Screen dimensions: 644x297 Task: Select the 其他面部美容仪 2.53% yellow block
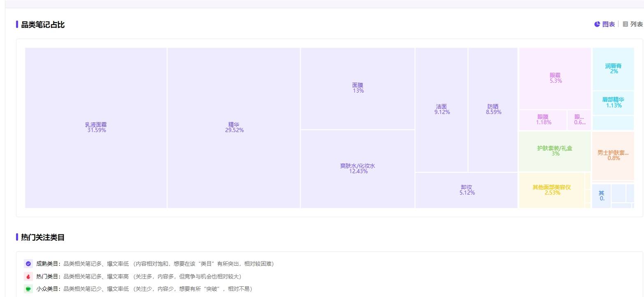pos(552,190)
